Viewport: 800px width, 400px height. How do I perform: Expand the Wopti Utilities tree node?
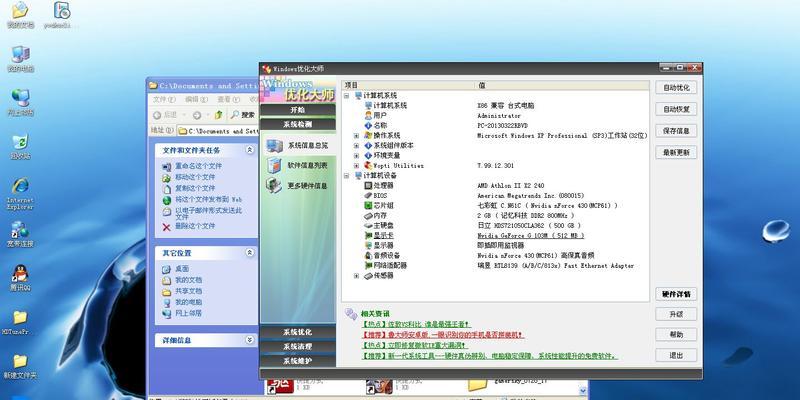357,166
